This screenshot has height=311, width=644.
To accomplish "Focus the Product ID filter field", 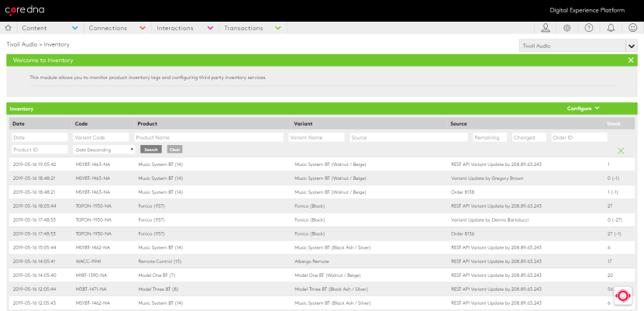I will pyautogui.click(x=40, y=150).
